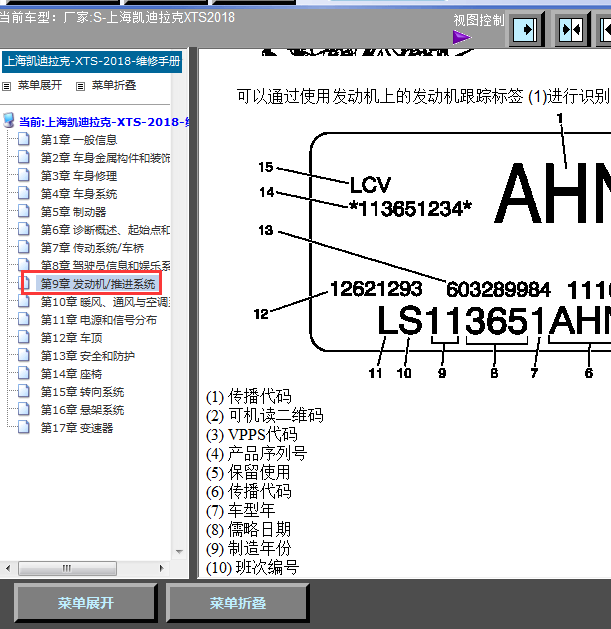Click the sidebar scroll-left arrow
Viewport: 611px width, 629px height.
point(8,568)
